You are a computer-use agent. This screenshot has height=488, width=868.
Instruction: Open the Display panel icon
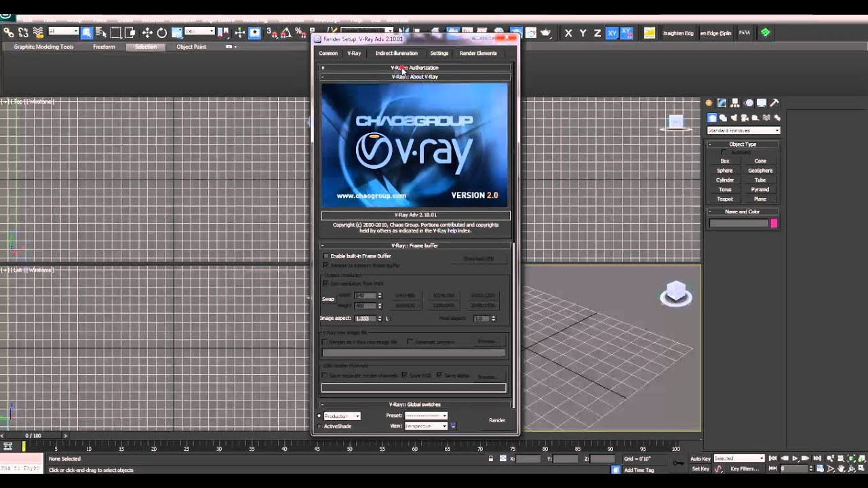762,103
